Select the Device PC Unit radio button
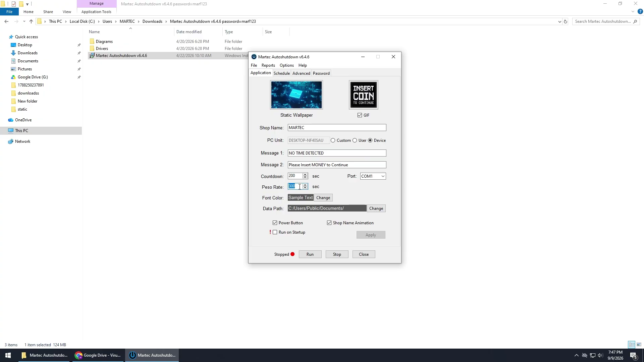644x362 pixels. [370, 140]
